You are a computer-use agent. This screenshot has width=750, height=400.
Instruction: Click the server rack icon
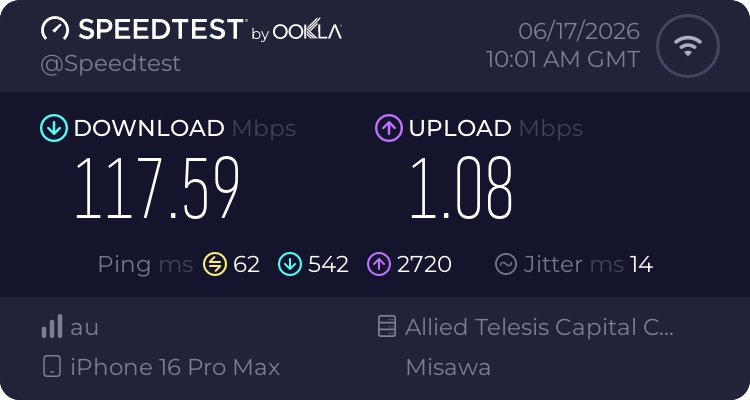tap(386, 326)
